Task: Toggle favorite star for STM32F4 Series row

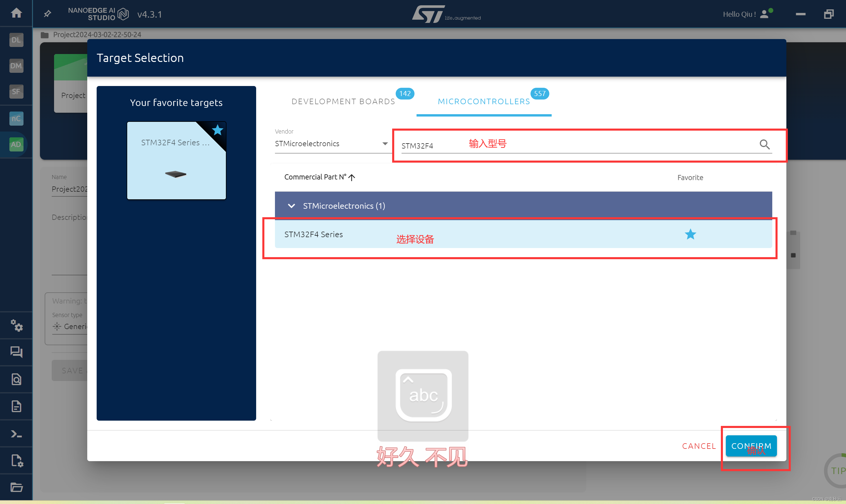Action: click(690, 234)
